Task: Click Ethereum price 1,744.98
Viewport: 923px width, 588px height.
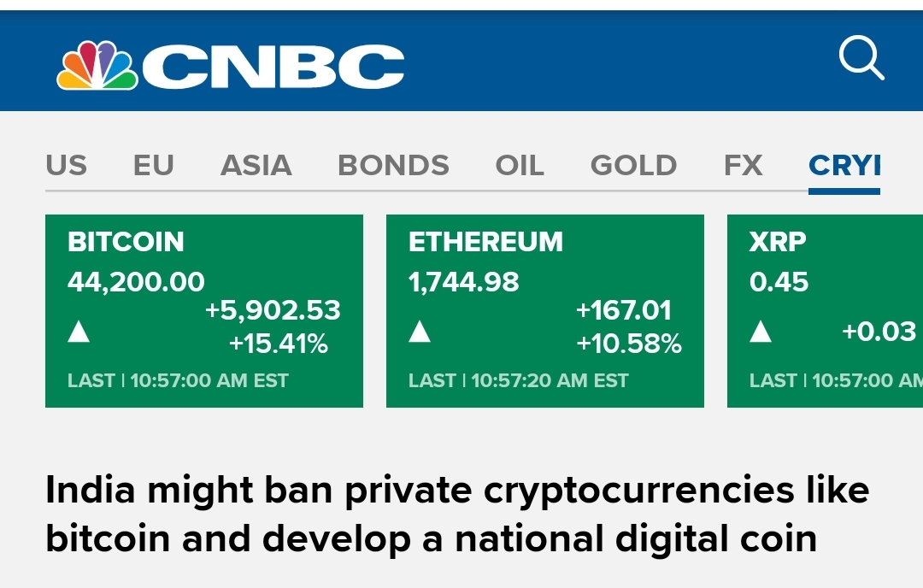Action: [464, 282]
